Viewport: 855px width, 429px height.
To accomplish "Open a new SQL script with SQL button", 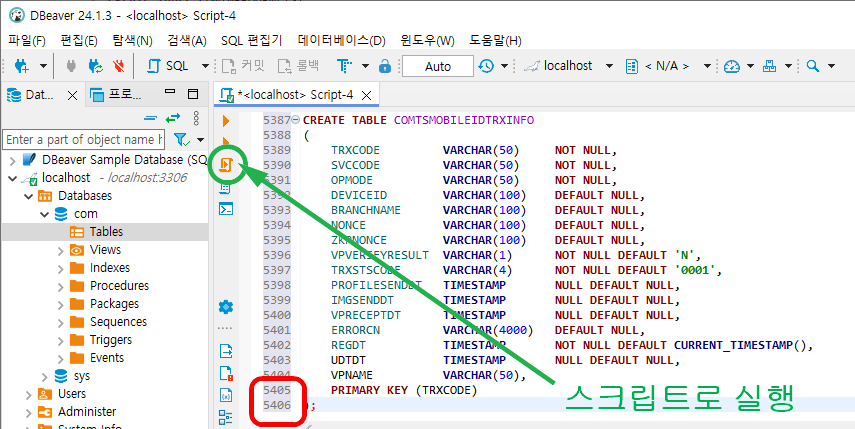I will pos(168,66).
